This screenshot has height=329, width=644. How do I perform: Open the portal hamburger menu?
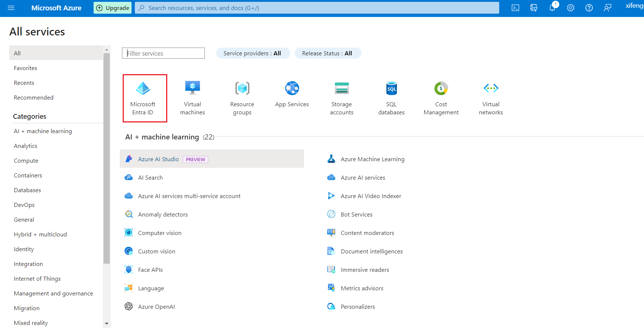(x=11, y=8)
